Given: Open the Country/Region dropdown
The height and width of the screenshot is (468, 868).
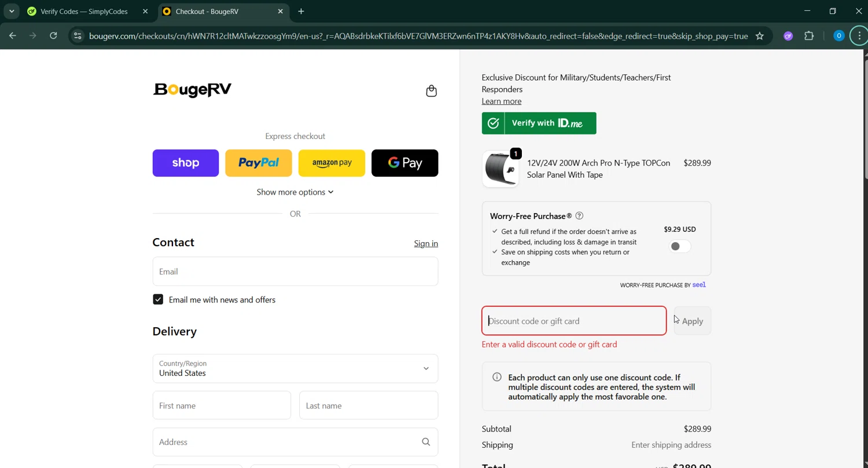Looking at the screenshot, I should pyautogui.click(x=295, y=368).
